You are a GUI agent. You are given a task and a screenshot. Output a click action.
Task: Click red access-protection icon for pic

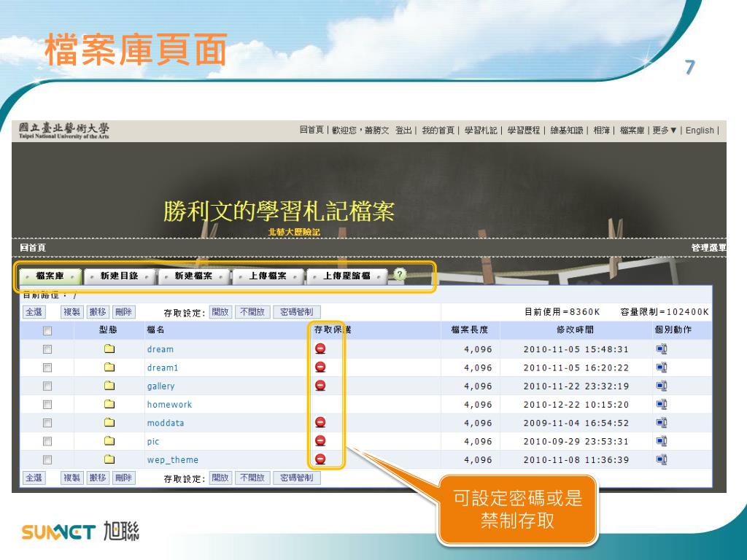[321, 441]
